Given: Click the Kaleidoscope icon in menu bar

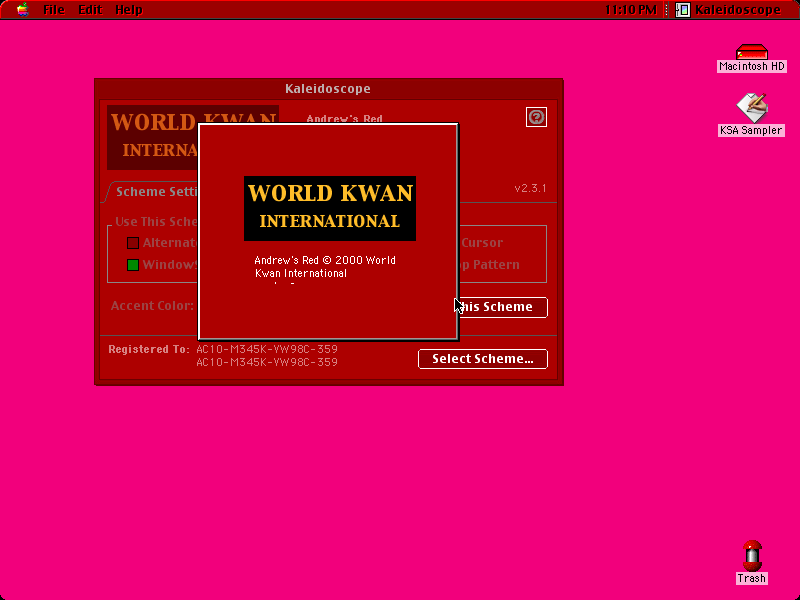Looking at the screenshot, I should [683, 10].
